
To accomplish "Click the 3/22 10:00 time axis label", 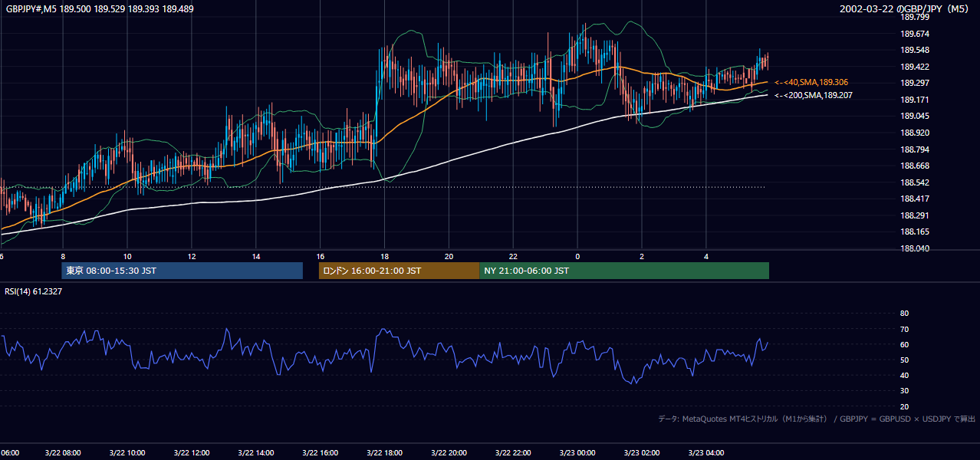I will [x=127, y=453].
